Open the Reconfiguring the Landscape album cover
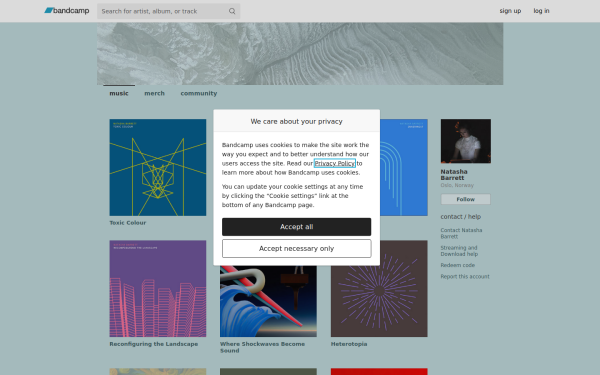Viewport: 600px width, 375px height. (158, 289)
